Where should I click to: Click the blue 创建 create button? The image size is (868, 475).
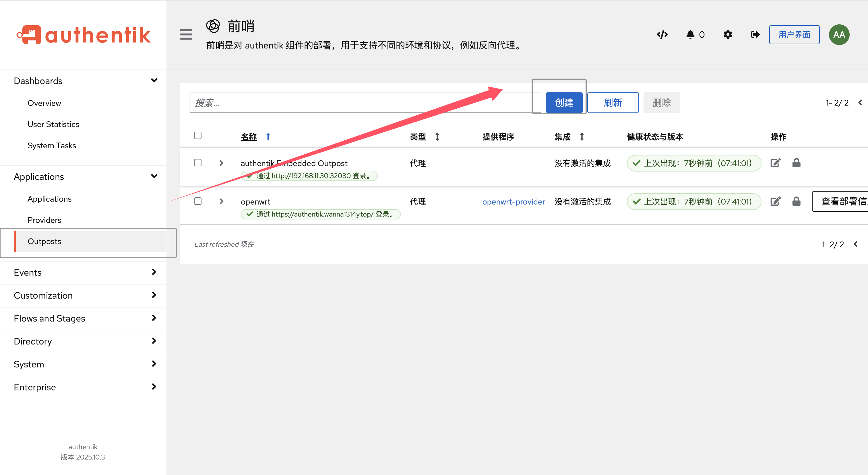tap(564, 102)
